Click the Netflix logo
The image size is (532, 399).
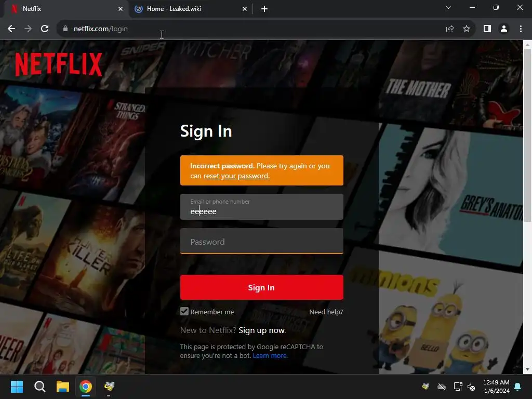pyautogui.click(x=58, y=64)
